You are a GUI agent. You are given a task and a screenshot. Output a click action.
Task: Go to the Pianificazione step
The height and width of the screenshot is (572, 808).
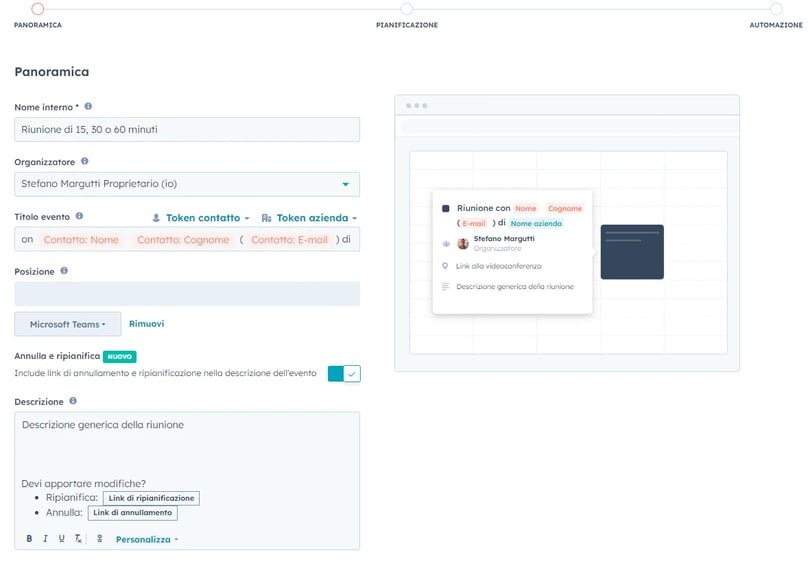406,9
